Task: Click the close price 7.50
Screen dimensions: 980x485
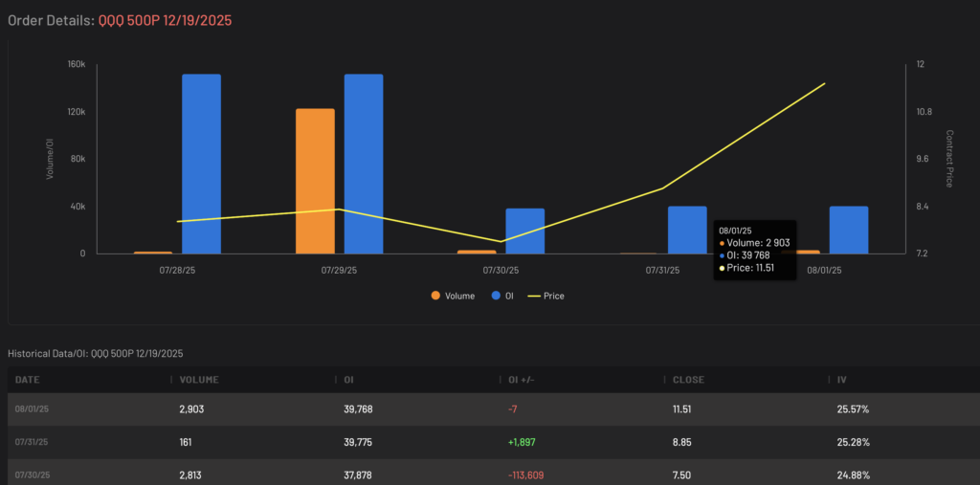Action: (x=681, y=475)
